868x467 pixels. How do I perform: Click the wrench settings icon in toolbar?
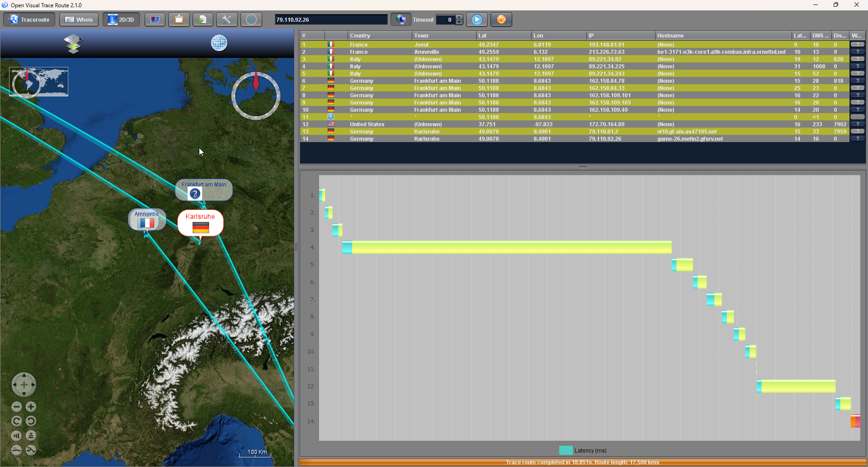pos(226,19)
